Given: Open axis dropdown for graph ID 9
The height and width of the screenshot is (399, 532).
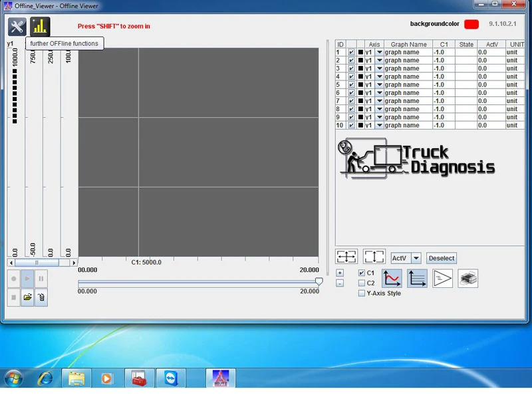Looking at the screenshot, I should [379, 117].
